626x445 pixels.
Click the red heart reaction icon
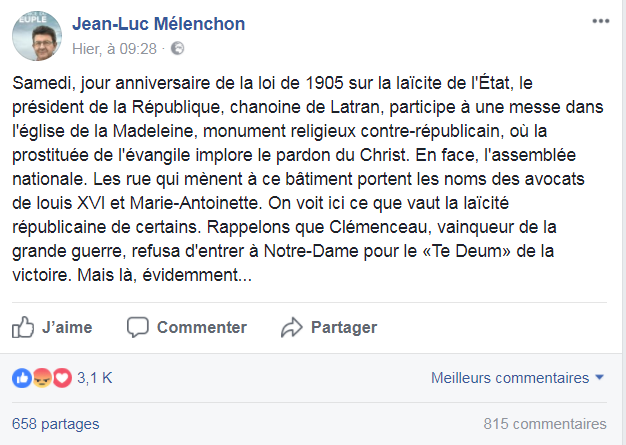coord(62,378)
